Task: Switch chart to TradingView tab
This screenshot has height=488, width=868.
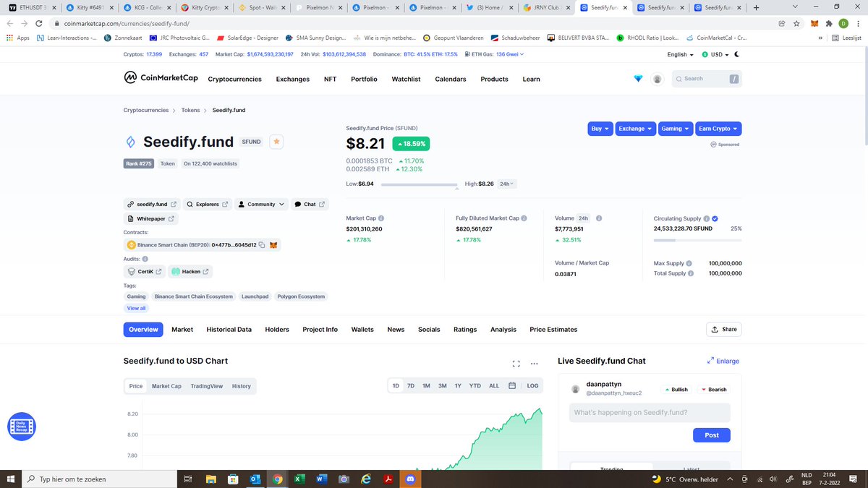Action: 207,386
